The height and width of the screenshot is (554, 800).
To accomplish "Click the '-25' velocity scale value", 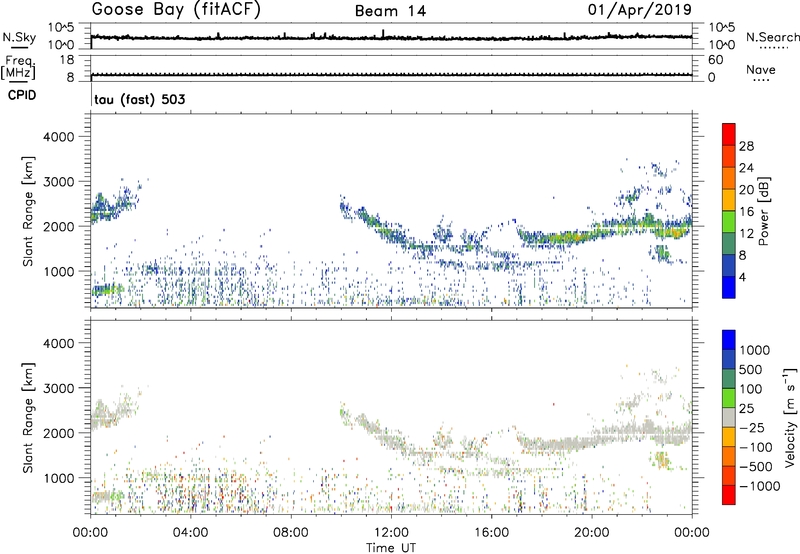I will tap(752, 427).
